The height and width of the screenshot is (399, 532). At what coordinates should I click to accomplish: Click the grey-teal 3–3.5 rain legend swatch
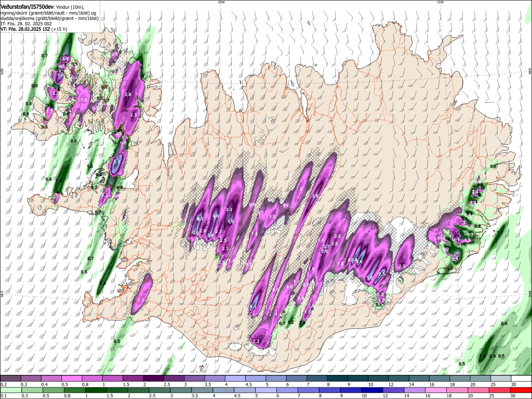tap(182, 390)
